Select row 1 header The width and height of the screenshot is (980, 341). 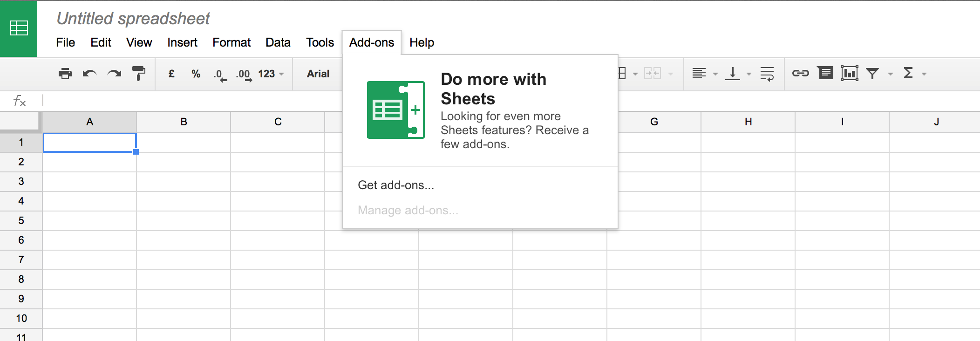21,143
